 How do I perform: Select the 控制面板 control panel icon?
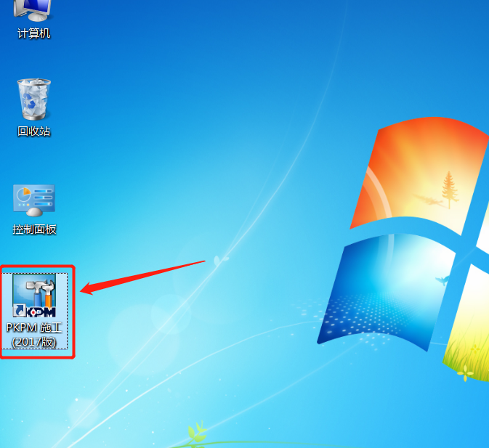point(34,200)
